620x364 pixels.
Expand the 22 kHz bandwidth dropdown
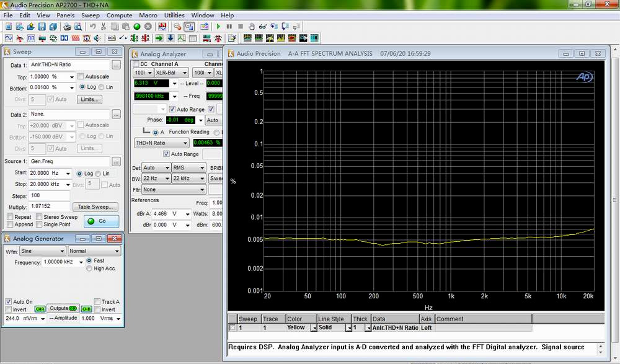coord(201,179)
